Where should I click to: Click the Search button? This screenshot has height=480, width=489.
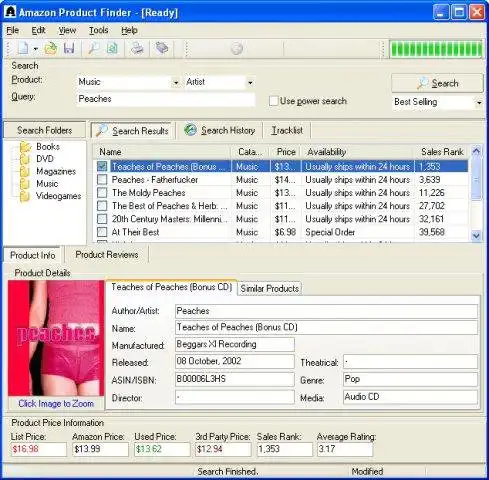pos(437,83)
